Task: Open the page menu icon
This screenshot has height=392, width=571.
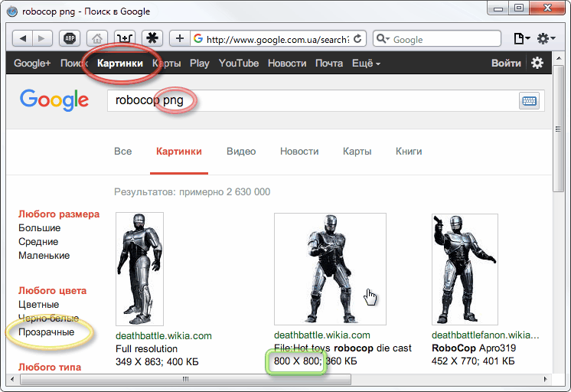Action: [x=521, y=38]
